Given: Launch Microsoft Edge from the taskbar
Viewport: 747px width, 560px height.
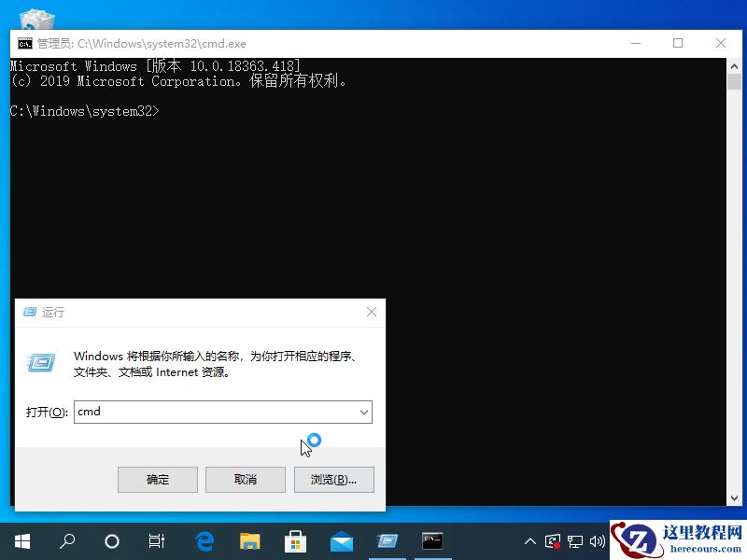Looking at the screenshot, I should point(204,541).
